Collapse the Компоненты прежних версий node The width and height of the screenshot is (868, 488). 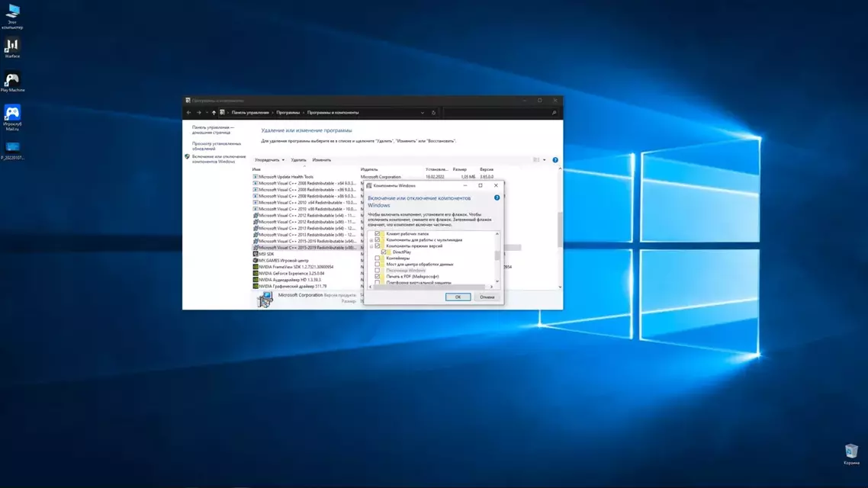click(371, 246)
